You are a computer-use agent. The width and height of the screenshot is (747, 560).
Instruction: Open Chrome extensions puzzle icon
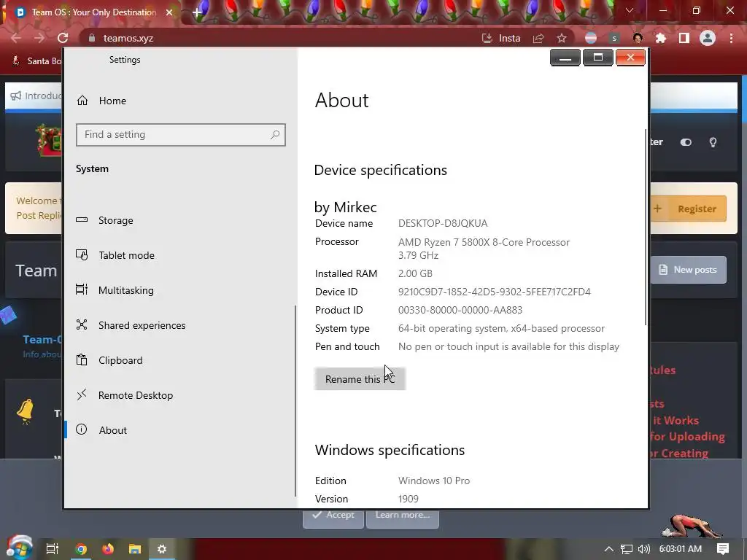click(x=661, y=38)
